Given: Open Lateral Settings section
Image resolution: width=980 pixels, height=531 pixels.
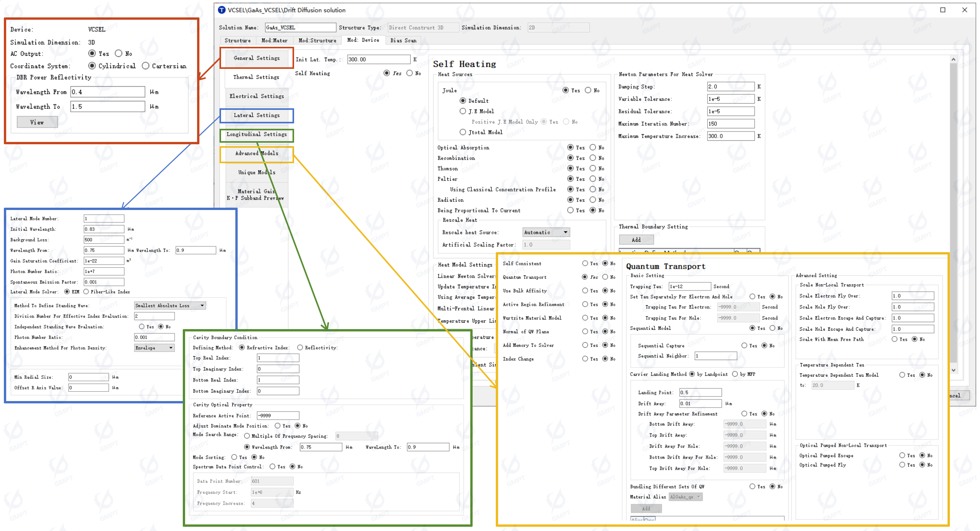Looking at the screenshot, I should tap(257, 115).
